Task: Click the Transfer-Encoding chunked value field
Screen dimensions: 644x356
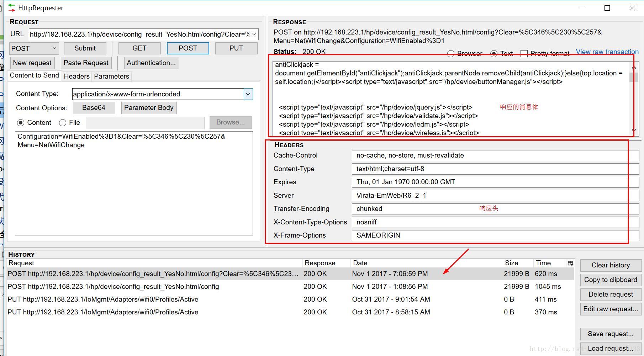Action: 495,209
